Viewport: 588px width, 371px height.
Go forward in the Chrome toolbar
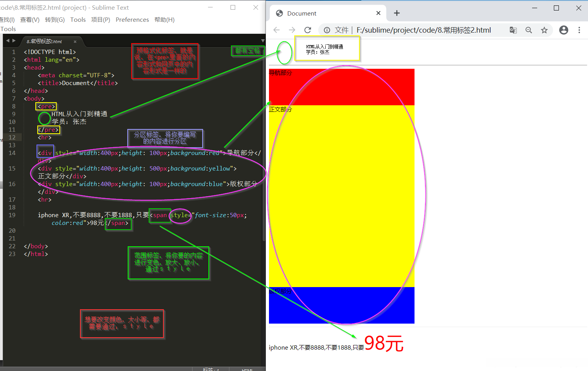click(x=292, y=30)
